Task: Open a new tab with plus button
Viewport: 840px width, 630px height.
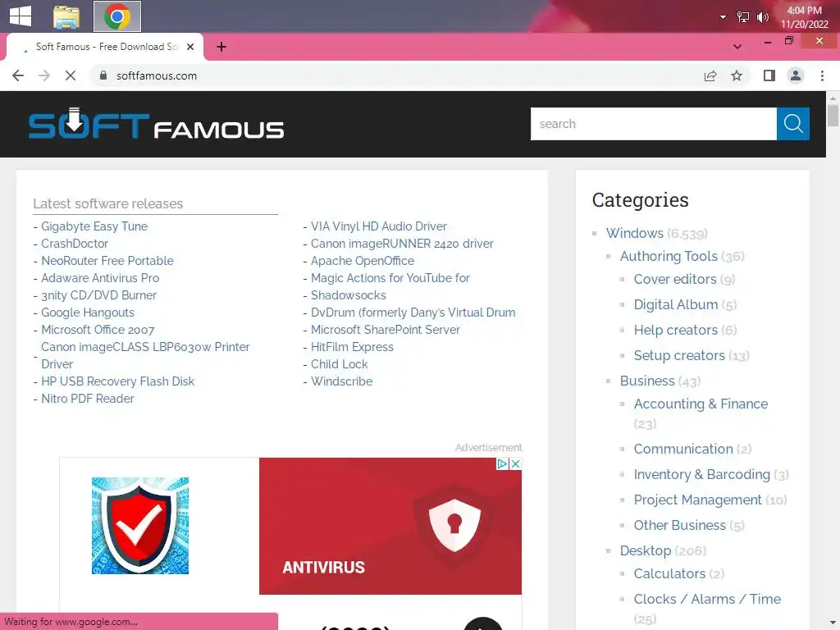Action: tap(221, 47)
